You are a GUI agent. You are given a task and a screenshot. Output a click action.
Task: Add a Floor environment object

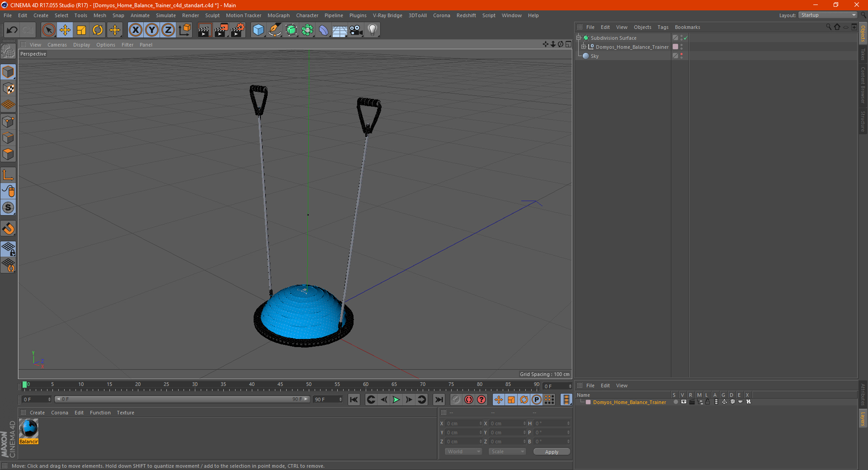[340, 30]
